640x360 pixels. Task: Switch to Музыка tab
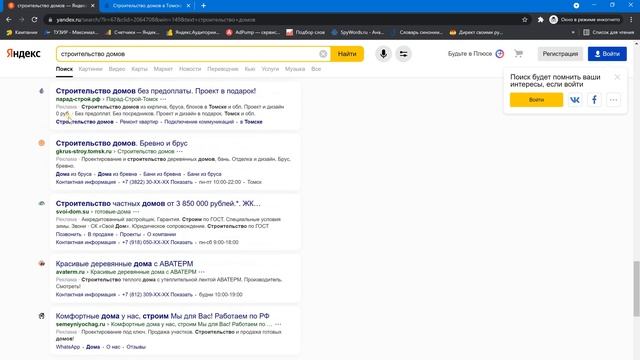pyautogui.click(x=295, y=69)
